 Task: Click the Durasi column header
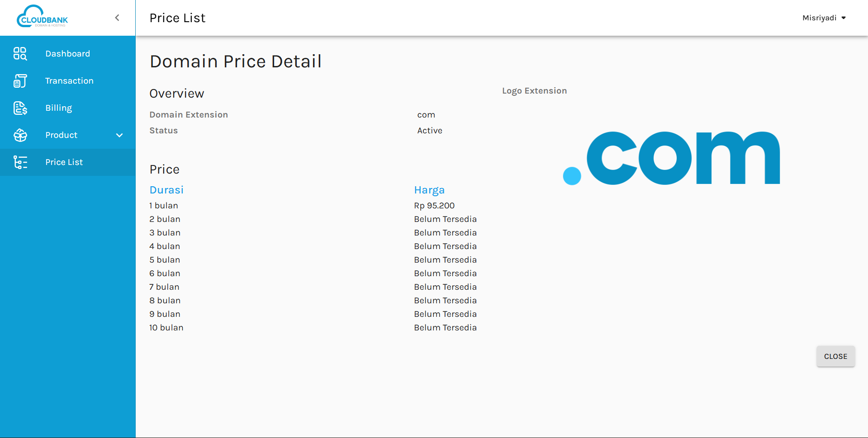point(166,190)
